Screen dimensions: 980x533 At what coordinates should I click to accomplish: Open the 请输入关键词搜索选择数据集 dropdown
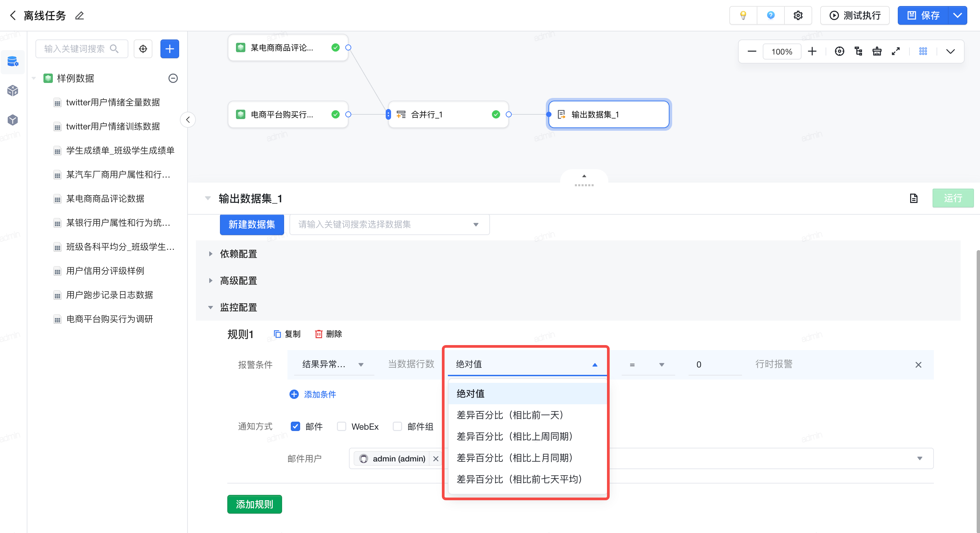389,225
